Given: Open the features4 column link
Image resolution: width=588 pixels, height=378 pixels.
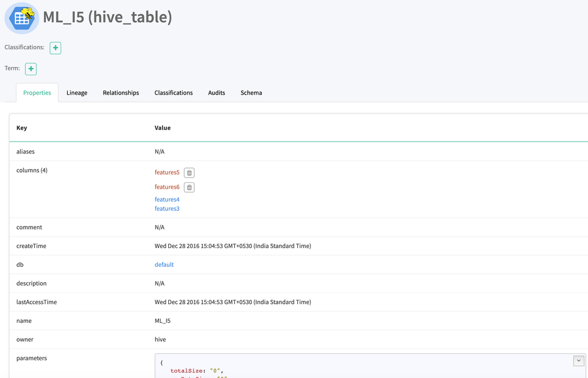Looking at the screenshot, I should (x=167, y=199).
